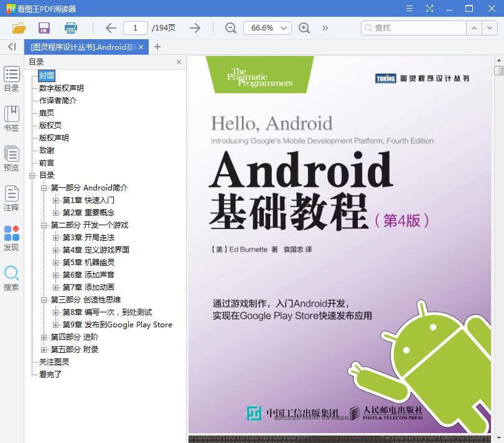Viewport: 504px width, 443px height.
Task: Go back using the left navigation arrow
Action: (110, 28)
